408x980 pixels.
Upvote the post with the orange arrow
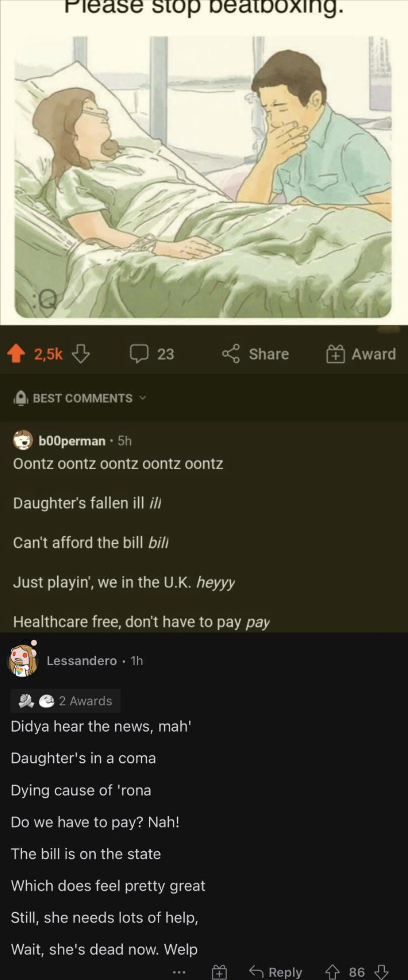click(x=16, y=354)
